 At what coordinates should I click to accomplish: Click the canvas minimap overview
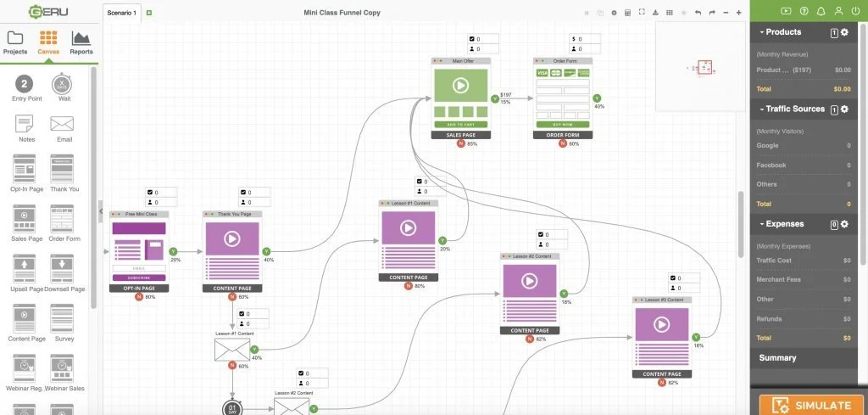(x=700, y=67)
